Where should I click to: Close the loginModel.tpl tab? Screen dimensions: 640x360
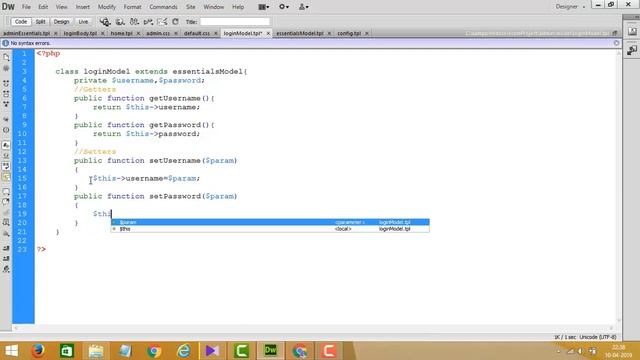(x=268, y=33)
